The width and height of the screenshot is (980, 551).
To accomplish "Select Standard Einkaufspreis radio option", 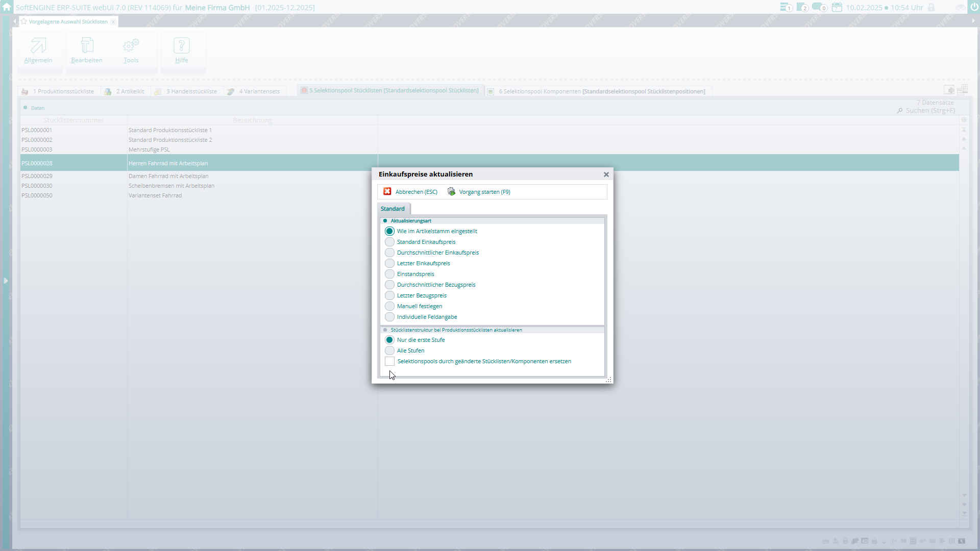I will [x=389, y=242].
